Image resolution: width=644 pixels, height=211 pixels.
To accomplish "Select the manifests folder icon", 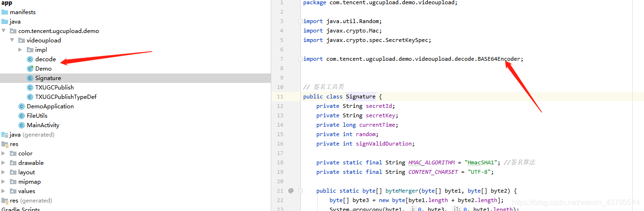I will [5, 12].
